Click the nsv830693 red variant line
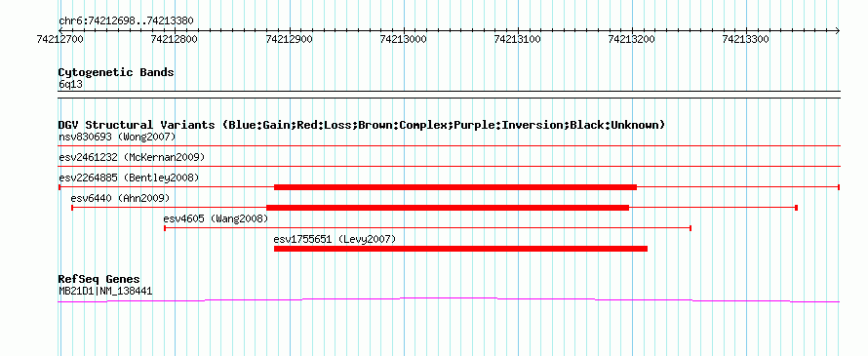This screenshot has width=868, height=356. [450, 145]
